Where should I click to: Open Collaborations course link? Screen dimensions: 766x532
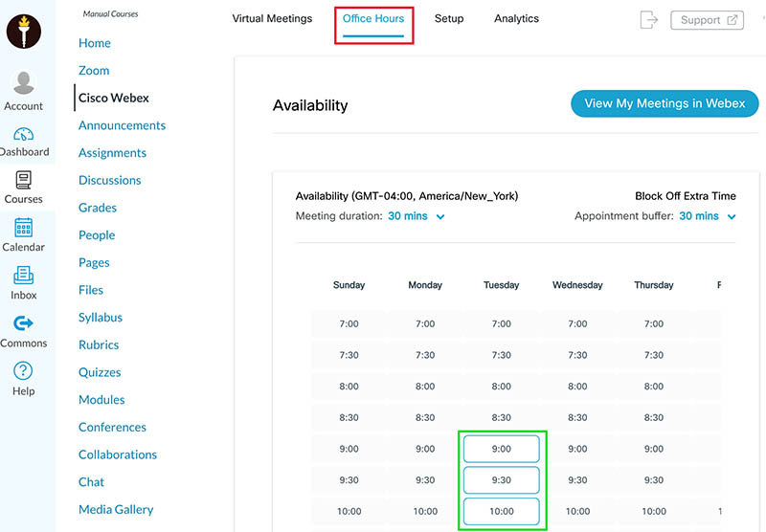pos(118,454)
